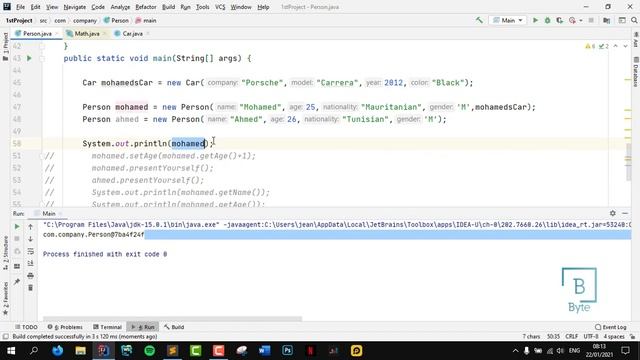640x360 pixels.
Task: Open the Problems tool window
Action: (65, 327)
